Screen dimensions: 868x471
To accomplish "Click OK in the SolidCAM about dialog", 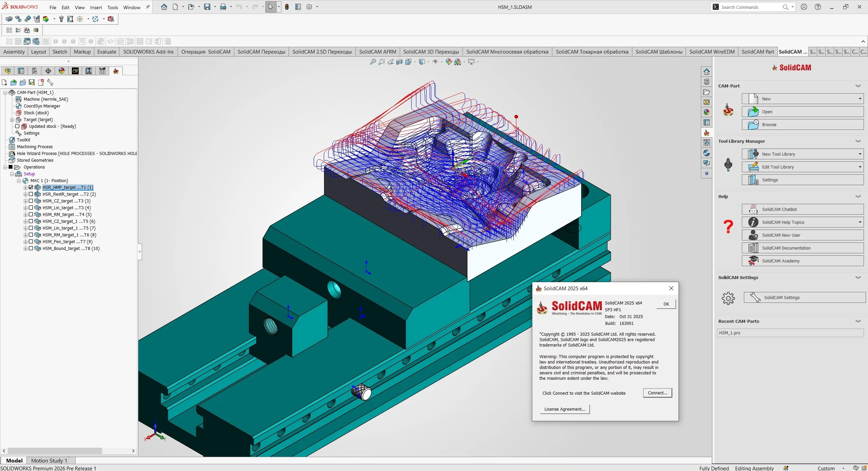I will [665, 304].
